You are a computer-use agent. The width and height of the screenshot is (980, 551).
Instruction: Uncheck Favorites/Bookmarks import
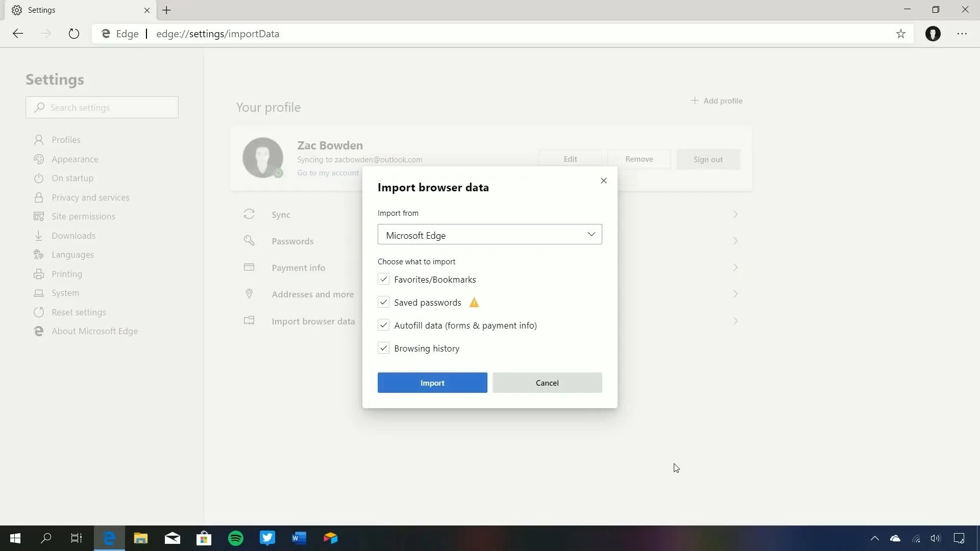coord(383,279)
